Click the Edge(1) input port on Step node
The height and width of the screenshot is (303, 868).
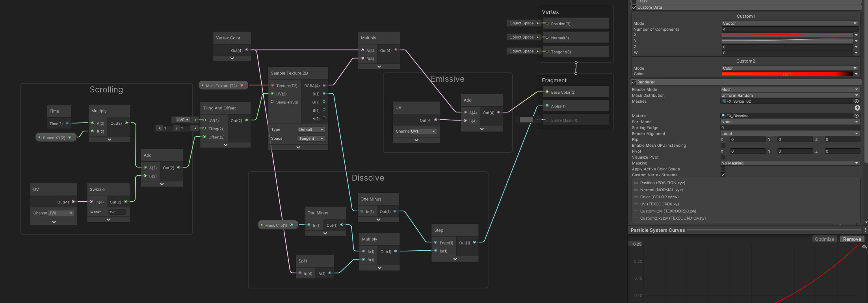click(435, 242)
